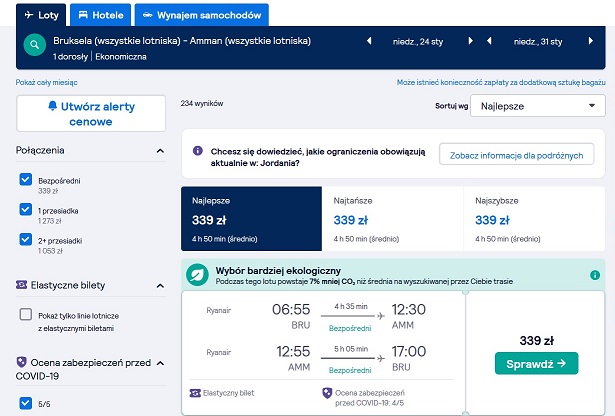Open the Sortuj wg Najlepsze dropdown
The height and width of the screenshot is (416, 615).
coord(538,106)
